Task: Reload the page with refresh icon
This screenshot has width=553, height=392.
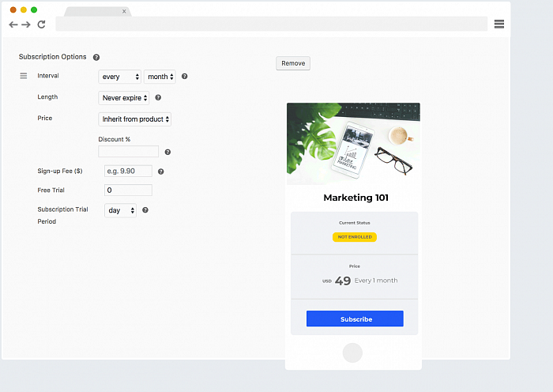Action: 41,24
